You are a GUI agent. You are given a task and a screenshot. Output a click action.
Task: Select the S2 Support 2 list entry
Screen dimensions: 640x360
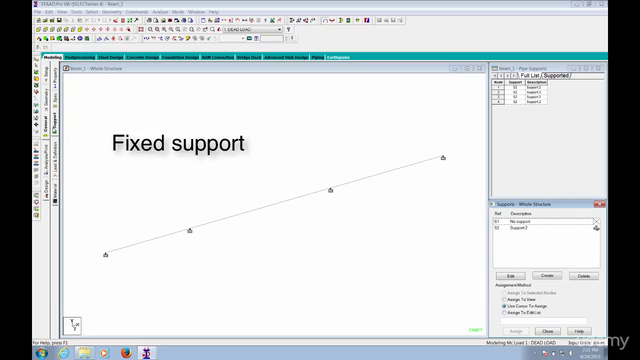coord(546,228)
